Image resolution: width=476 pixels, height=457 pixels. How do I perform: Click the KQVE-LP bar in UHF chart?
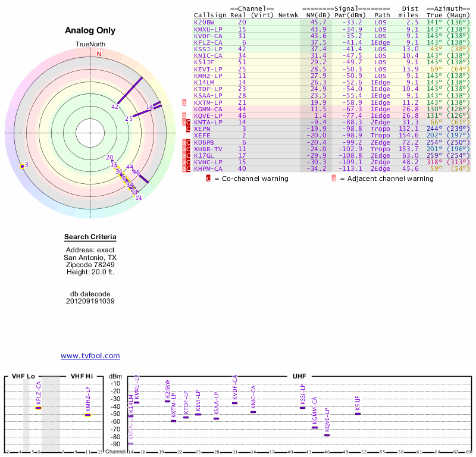click(x=327, y=435)
